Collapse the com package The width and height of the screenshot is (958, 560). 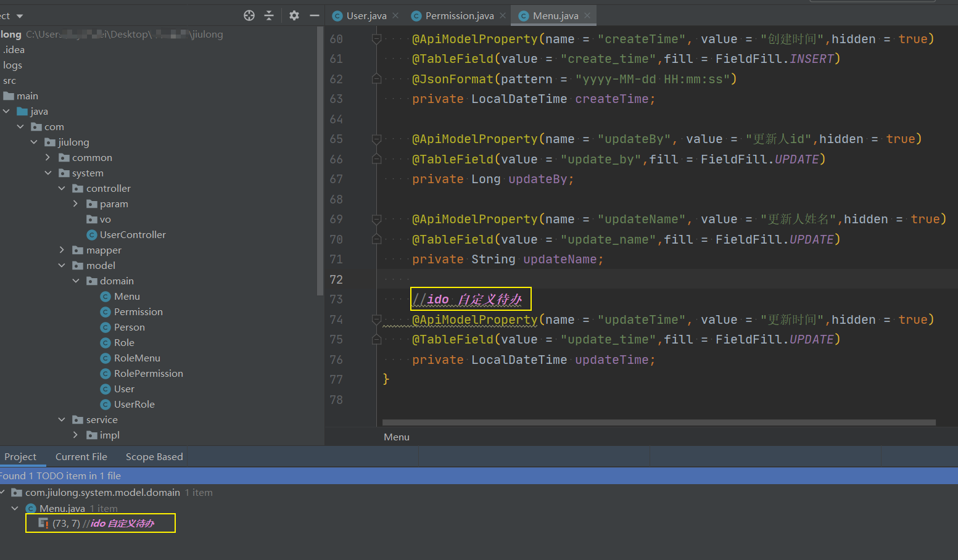20,126
